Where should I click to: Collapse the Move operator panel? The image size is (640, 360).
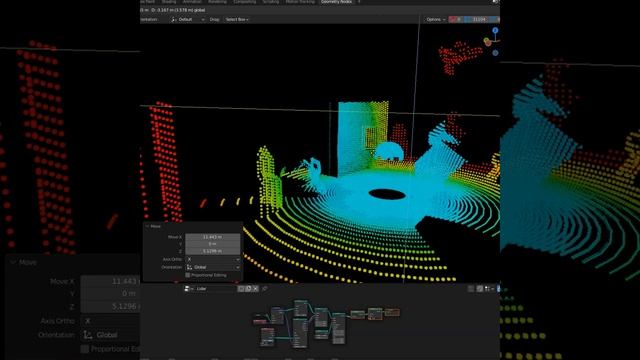pyautogui.click(x=148, y=226)
